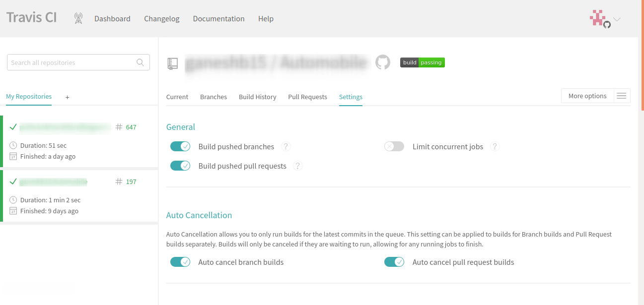Screen dimensions: 644x305
Task: Disable Build pushed branches toggle
Action: coord(180,146)
